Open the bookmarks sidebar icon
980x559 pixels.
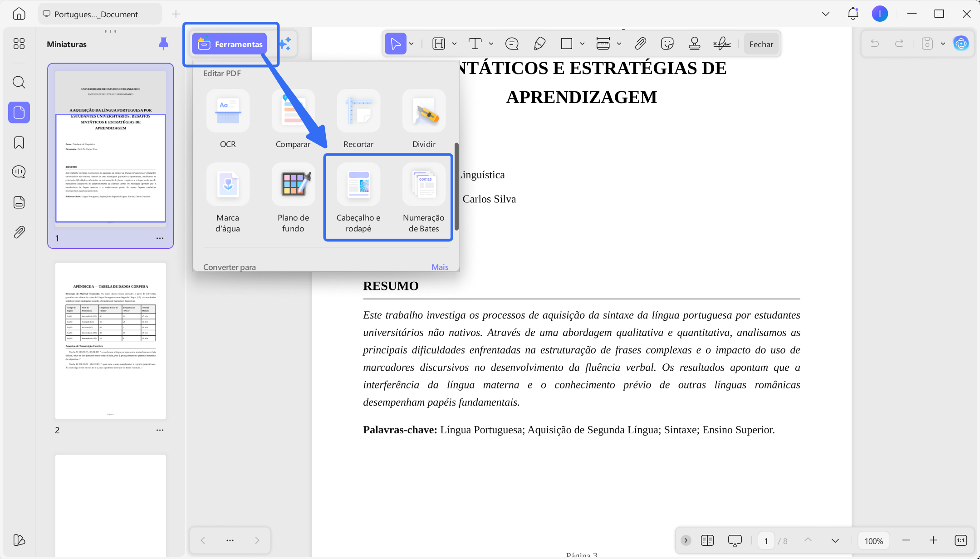[19, 142]
